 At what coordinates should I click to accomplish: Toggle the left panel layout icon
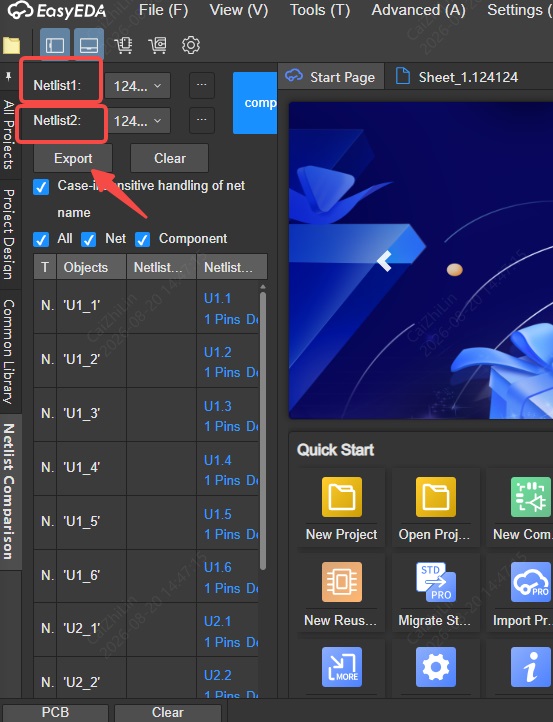[x=55, y=45]
